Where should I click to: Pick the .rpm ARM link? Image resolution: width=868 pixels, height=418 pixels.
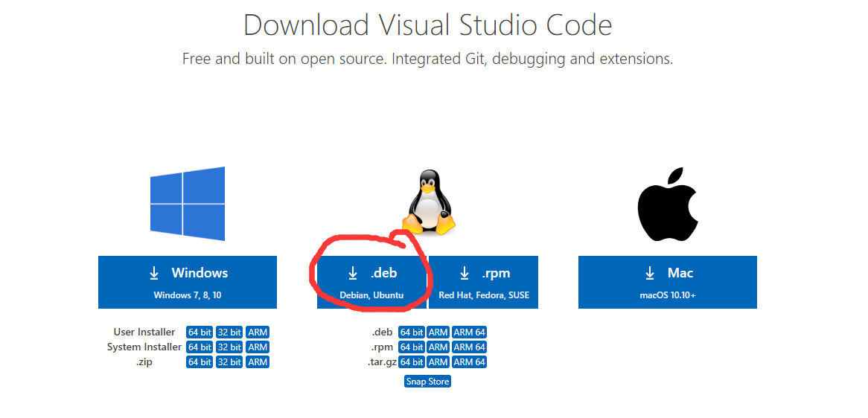click(x=438, y=347)
